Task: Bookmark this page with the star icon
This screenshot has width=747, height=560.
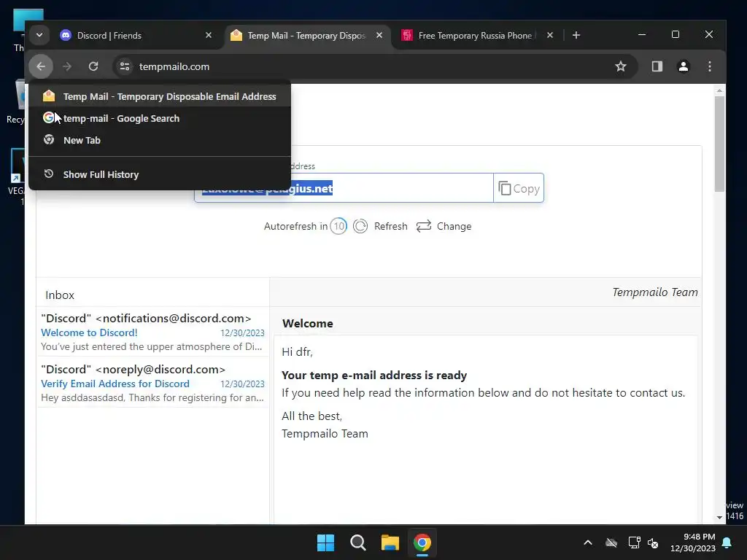Action: pos(620,66)
